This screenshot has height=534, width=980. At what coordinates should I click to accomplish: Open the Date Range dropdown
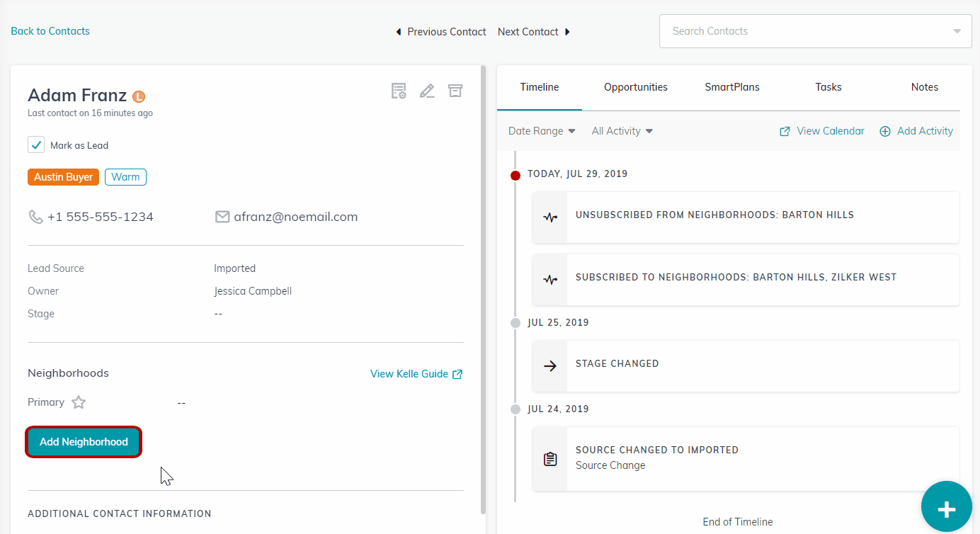542,131
